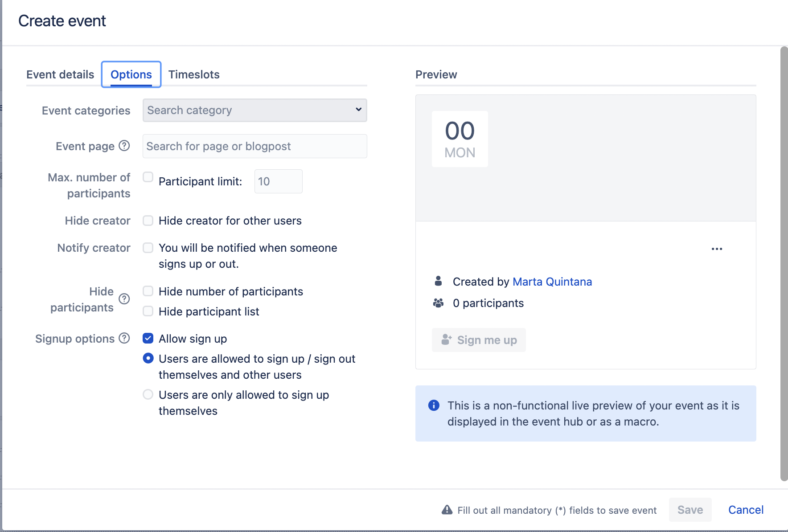Check Hide creator for other users
The width and height of the screenshot is (788, 532).
tap(148, 221)
